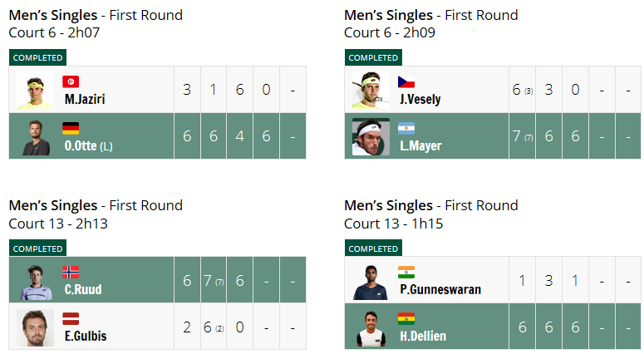Click the Norway flag above C.Ruud

[71, 273]
